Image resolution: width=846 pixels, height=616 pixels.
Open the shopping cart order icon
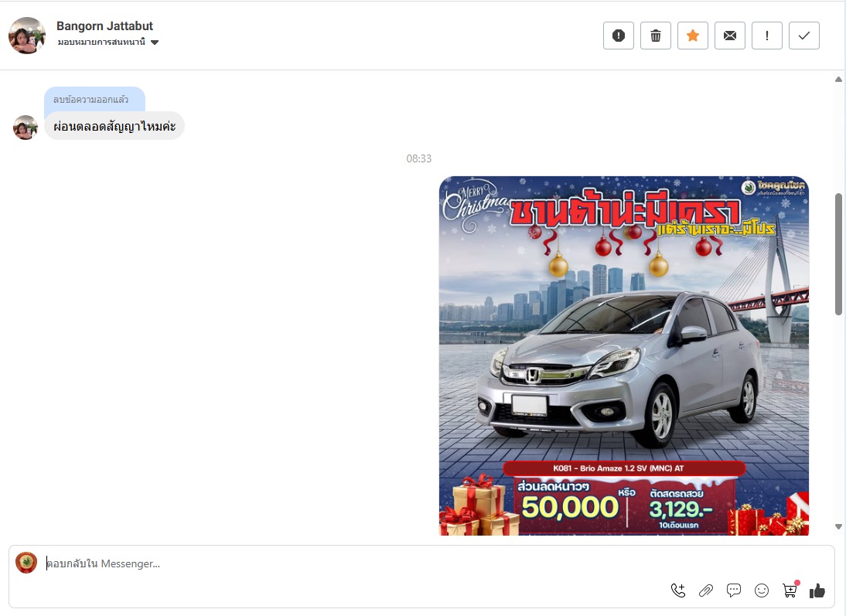[790, 590]
